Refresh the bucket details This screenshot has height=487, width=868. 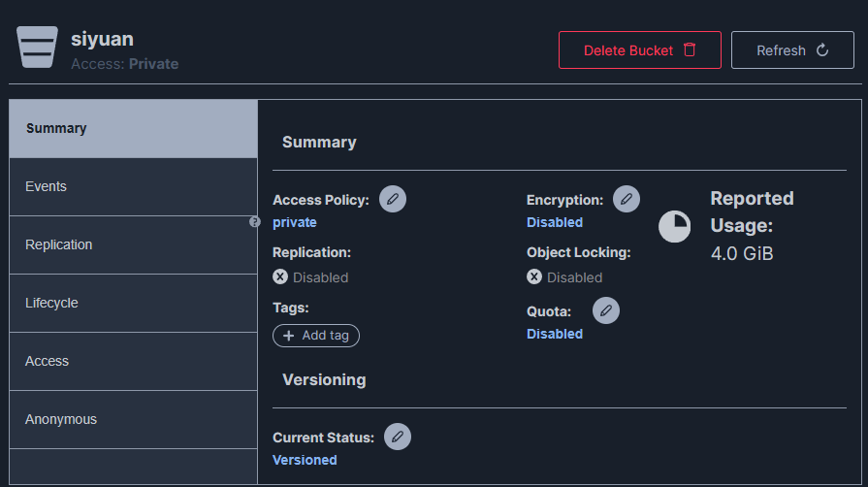click(792, 50)
